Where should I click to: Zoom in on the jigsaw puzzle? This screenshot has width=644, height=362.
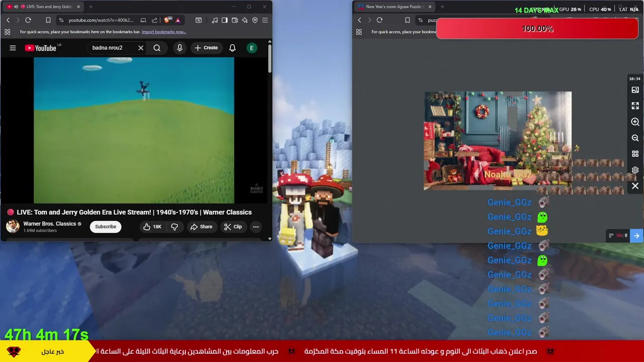coord(635,122)
